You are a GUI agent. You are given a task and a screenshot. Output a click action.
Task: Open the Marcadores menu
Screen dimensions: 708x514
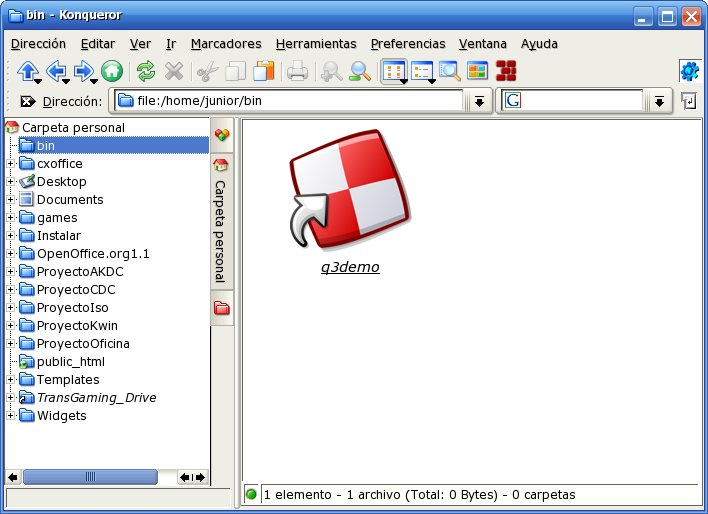[226, 44]
